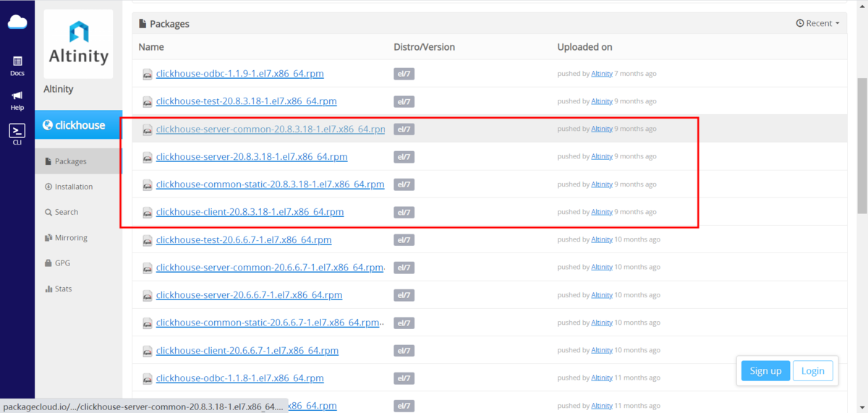Open the Help megaphone icon
Screen dimensions: 868x413
[17, 100]
